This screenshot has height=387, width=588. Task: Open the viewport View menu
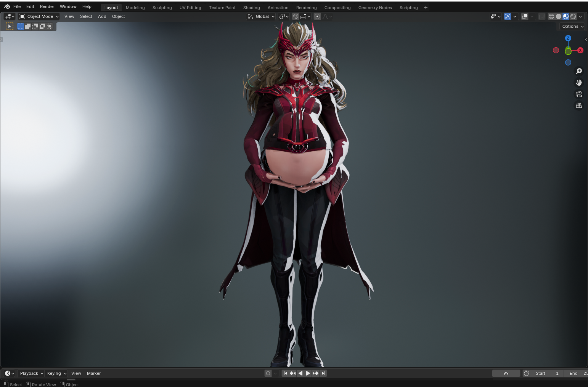coord(69,16)
